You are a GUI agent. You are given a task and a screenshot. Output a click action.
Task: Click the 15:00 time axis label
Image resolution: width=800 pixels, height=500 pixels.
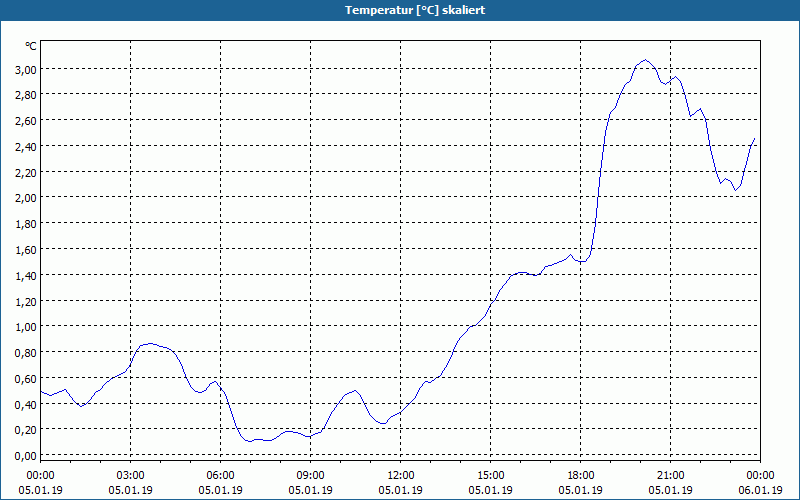click(x=490, y=476)
